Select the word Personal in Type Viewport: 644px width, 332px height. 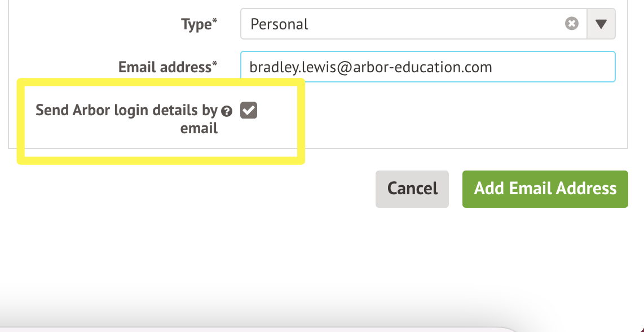point(279,24)
